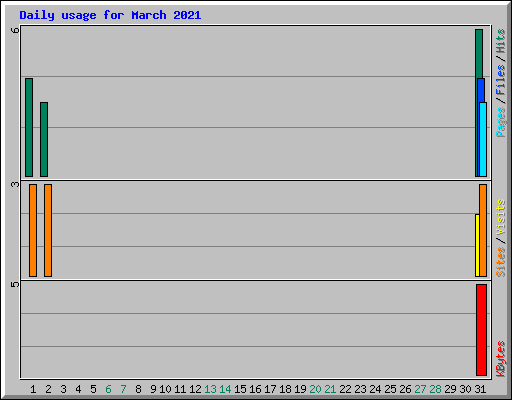Click day label "16" on the x-axis
This screenshot has height=400, width=512.
(x=255, y=389)
